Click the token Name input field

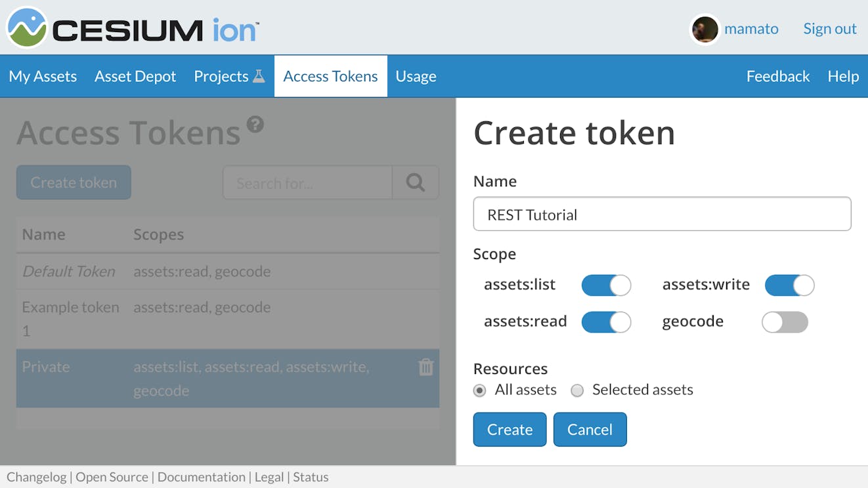(662, 214)
